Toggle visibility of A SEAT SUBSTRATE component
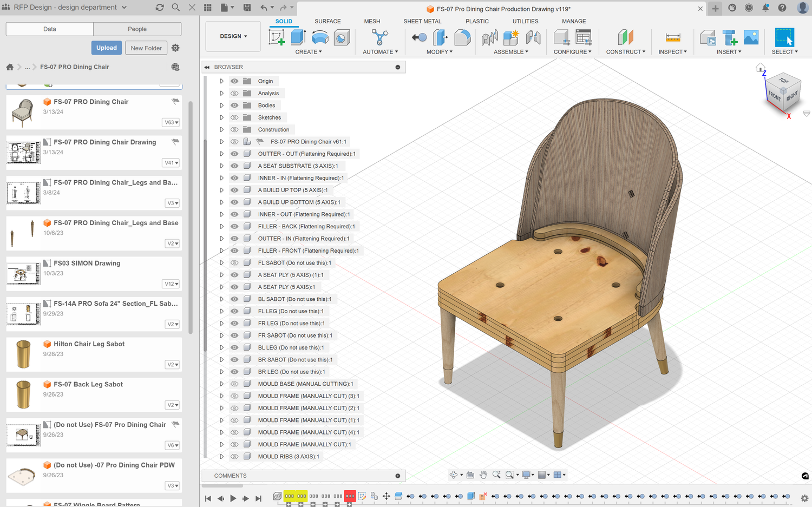The width and height of the screenshot is (812, 507). tap(234, 166)
